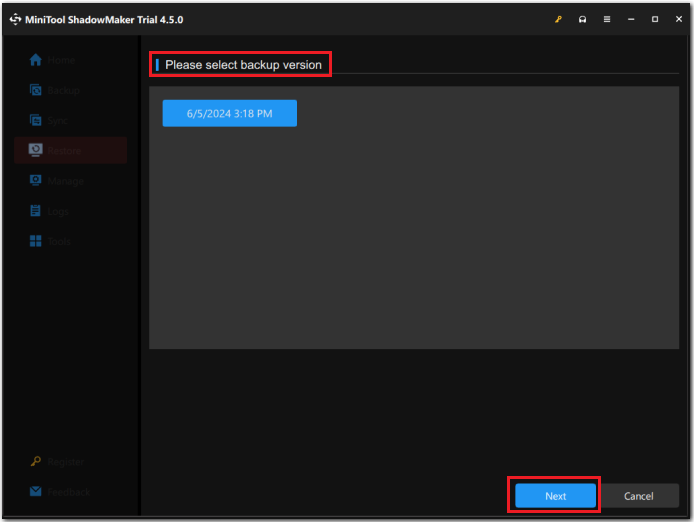Screen dimensions: 694x522
Task: Select the 6/5/2024 3:18 PM backup version
Action: click(230, 113)
